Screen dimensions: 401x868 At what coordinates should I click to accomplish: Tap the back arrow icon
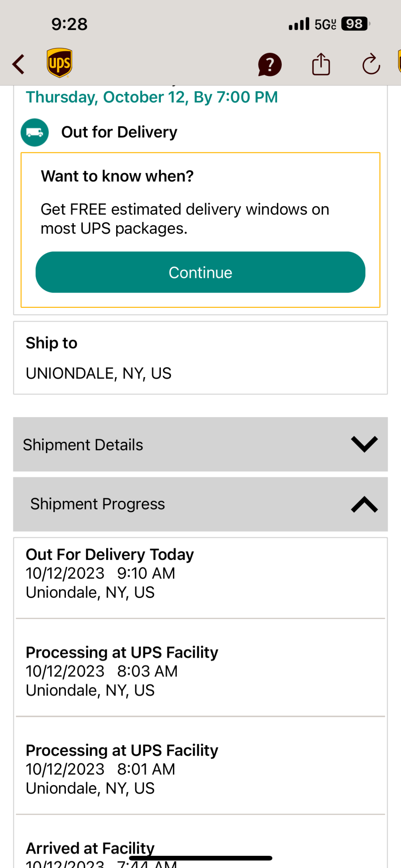[x=18, y=65]
